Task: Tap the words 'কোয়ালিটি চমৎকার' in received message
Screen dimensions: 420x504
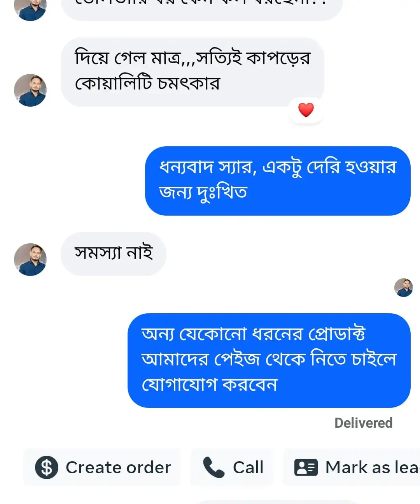Action: pyautogui.click(x=148, y=84)
